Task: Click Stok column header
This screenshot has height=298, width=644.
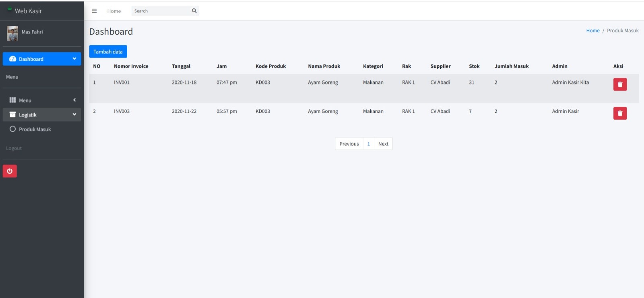Action: [474, 66]
